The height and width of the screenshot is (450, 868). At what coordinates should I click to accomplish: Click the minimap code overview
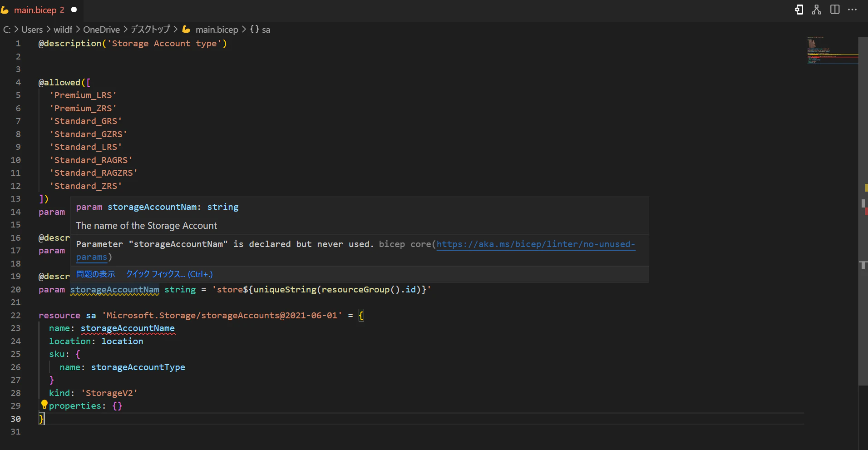coord(832,50)
